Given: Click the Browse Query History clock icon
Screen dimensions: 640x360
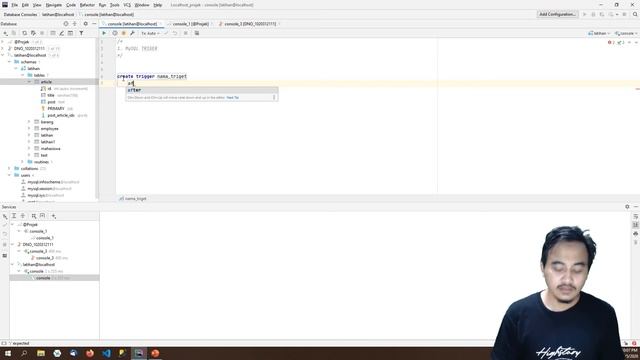Looking at the screenshot, I should (x=115, y=33).
